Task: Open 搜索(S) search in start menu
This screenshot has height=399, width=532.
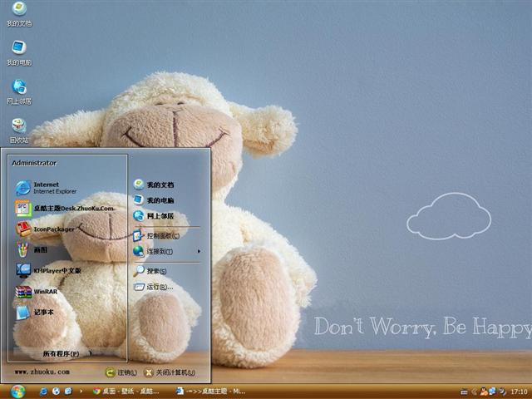Action: click(150, 271)
